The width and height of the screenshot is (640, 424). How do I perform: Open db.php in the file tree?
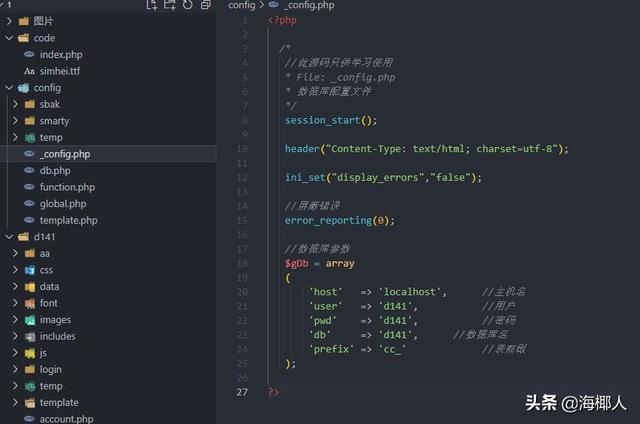tap(54, 171)
